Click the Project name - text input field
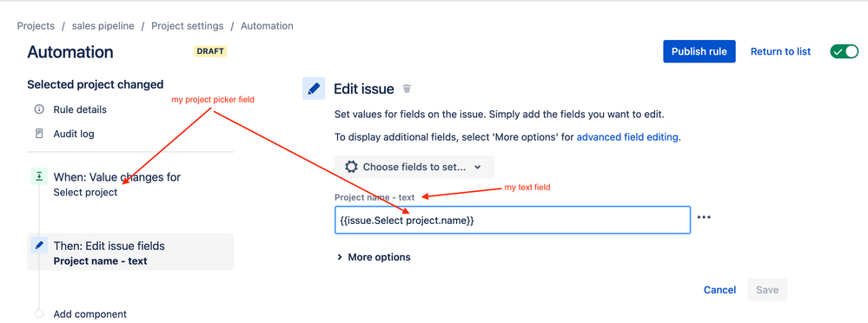868x323 pixels. 513,221
